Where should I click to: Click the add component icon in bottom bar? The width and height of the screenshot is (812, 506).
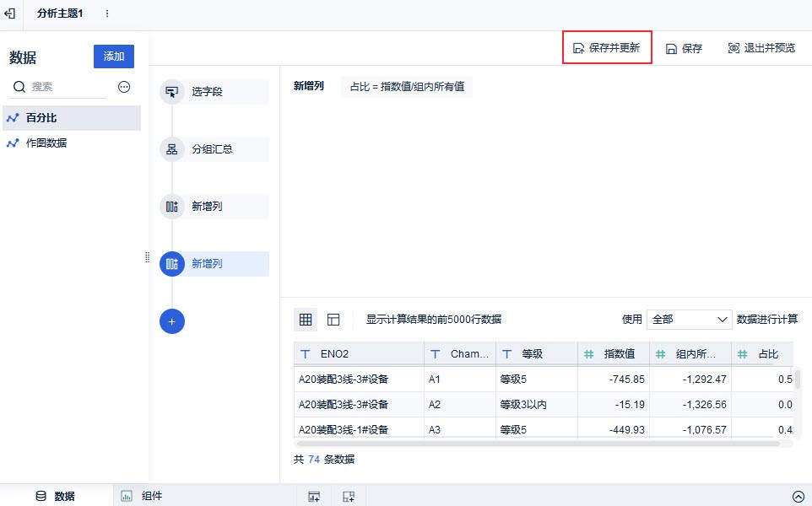point(313,497)
